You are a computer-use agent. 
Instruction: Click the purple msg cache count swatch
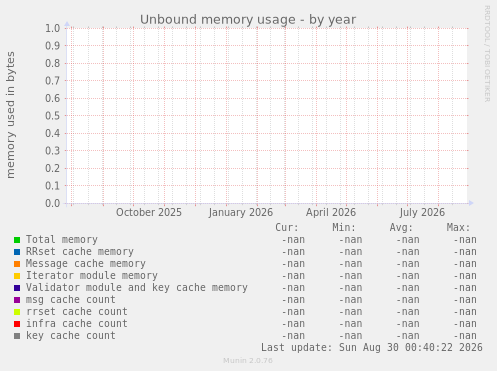tap(17, 300)
